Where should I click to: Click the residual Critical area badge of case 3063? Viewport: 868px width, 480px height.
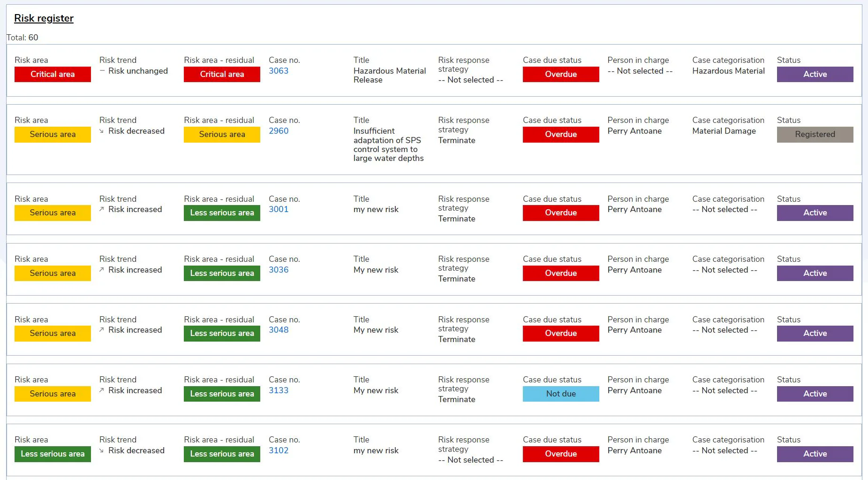coord(222,74)
